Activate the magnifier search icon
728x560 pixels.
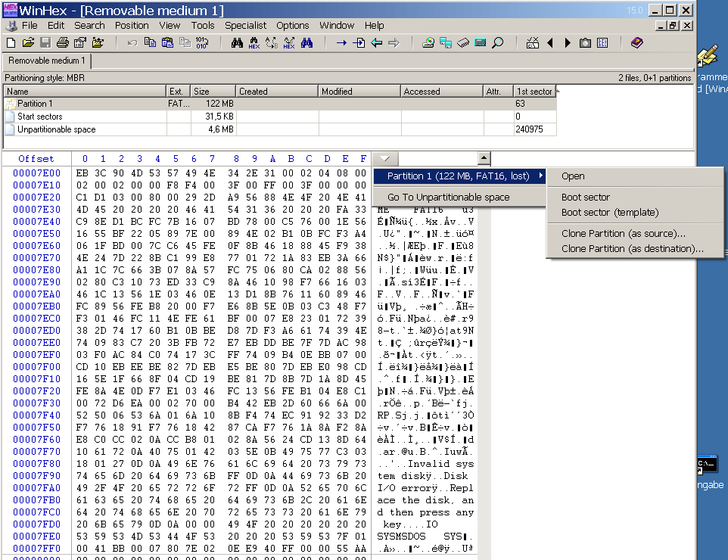coord(498,42)
